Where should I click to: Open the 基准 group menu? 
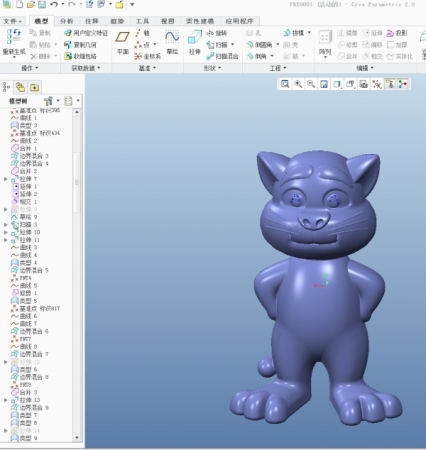pyautogui.click(x=147, y=68)
